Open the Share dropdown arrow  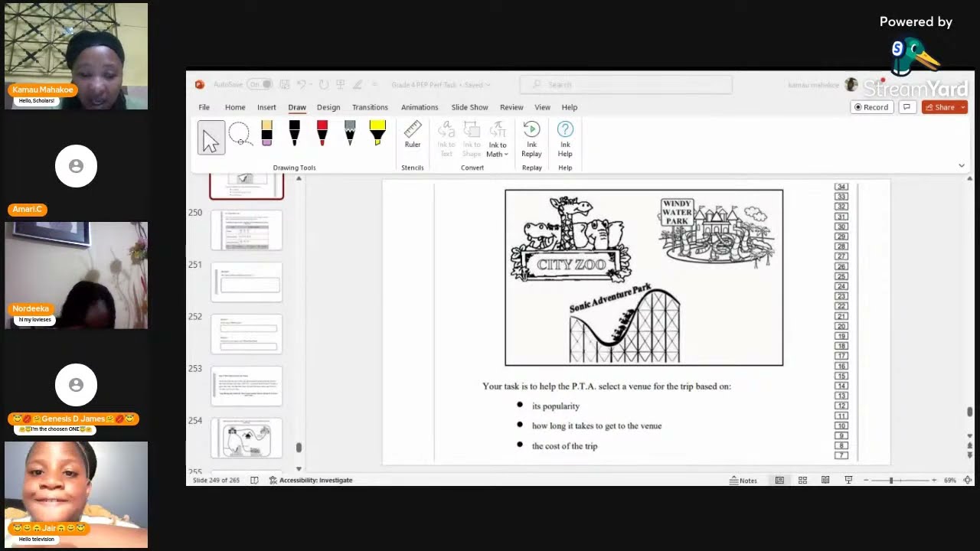[963, 107]
